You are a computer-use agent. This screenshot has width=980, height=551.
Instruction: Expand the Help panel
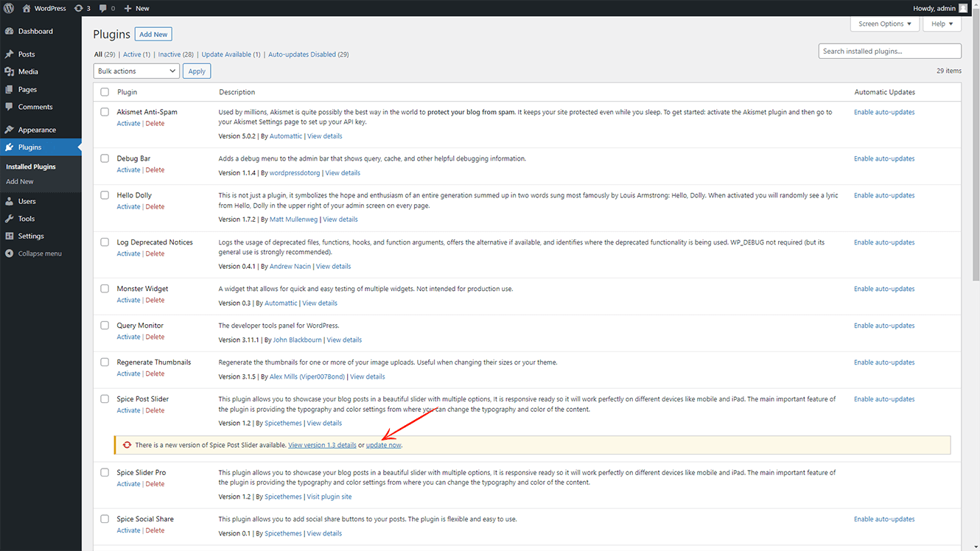coord(942,24)
